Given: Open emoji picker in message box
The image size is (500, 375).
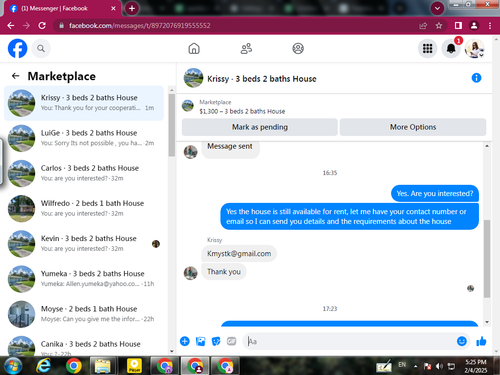Looking at the screenshot, I should [x=462, y=341].
